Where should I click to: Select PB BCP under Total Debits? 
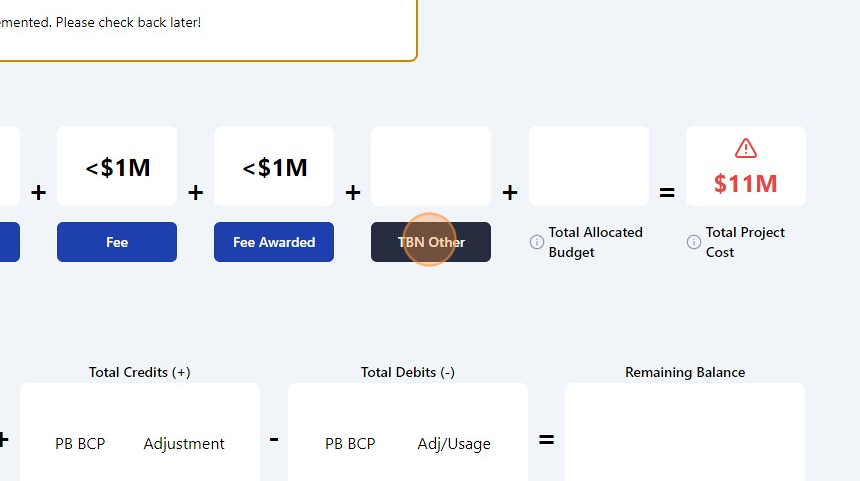(350, 444)
